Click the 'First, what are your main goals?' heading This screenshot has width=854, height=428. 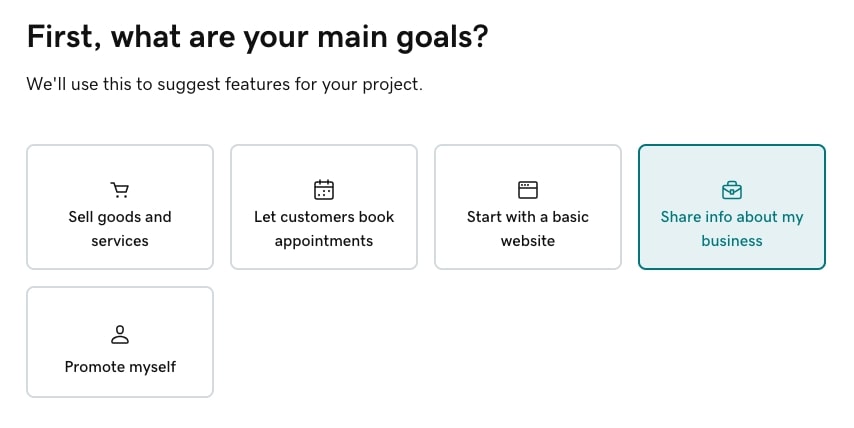[x=258, y=37]
